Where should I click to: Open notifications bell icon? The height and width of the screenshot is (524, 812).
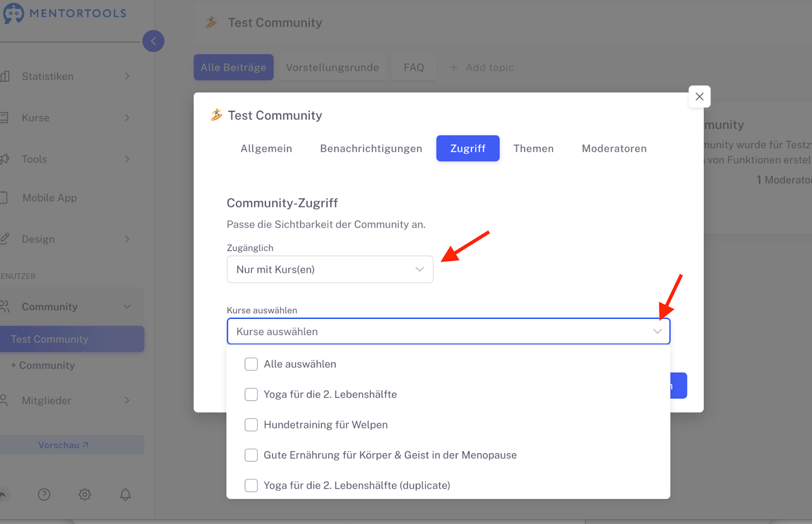(x=125, y=494)
